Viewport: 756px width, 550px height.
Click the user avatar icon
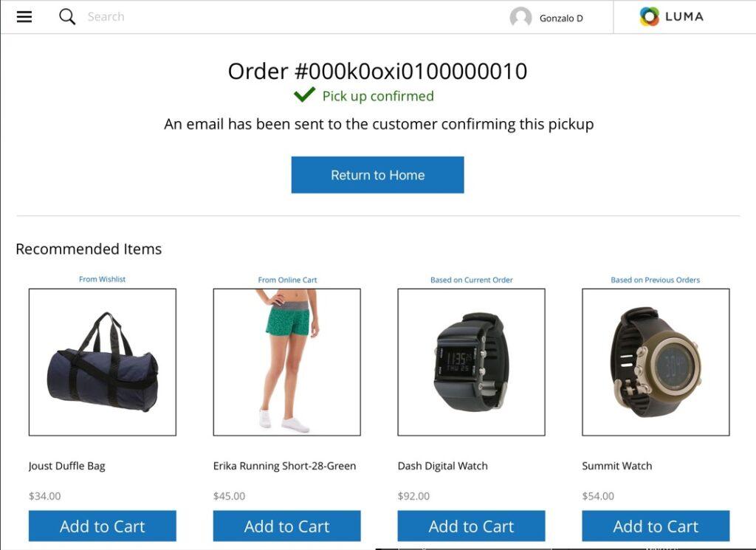click(x=520, y=18)
